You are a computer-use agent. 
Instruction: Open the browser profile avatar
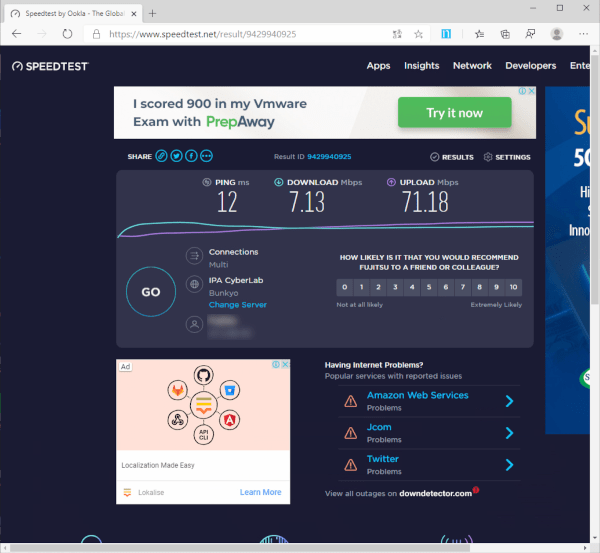(557, 34)
